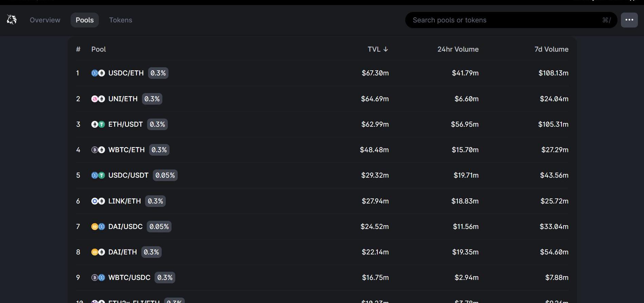Click the USDC/ETH token pair icon
The height and width of the screenshot is (303, 644).
pos(98,73)
